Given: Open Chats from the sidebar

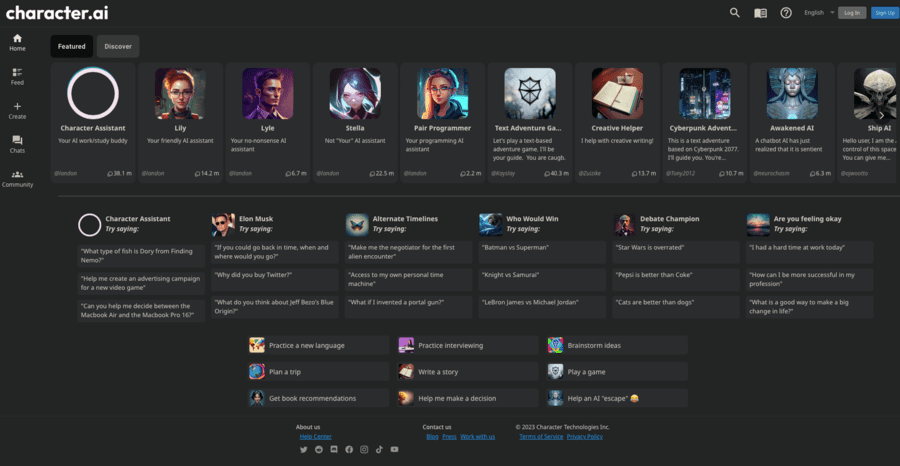Looking at the screenshot, I should tap(17, 144).
